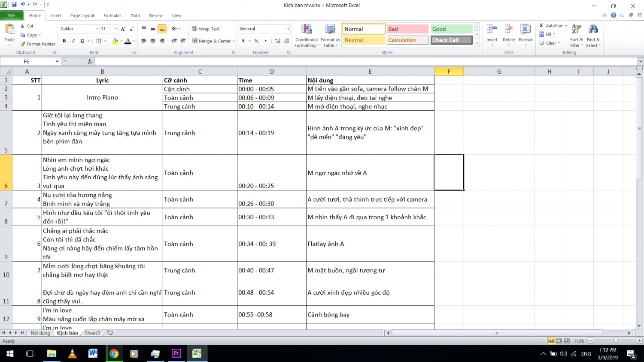Image resolution: width=644 pixels, height=362 pixels.
Task: Apply the Good cell style
Action: [451, 29]
